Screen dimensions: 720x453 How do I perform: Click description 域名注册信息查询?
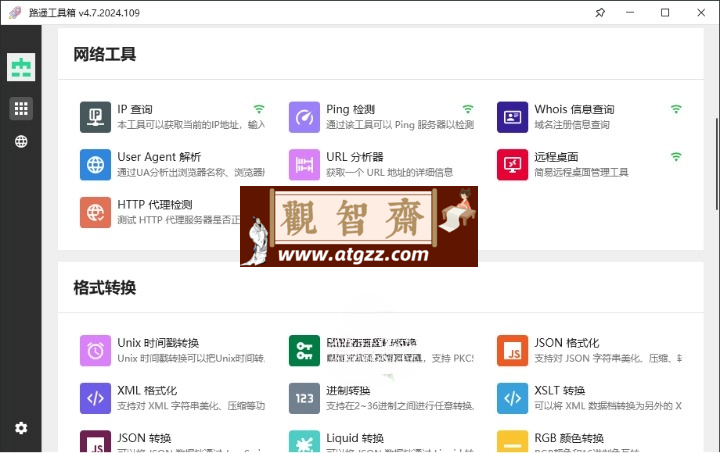(572, 125)
